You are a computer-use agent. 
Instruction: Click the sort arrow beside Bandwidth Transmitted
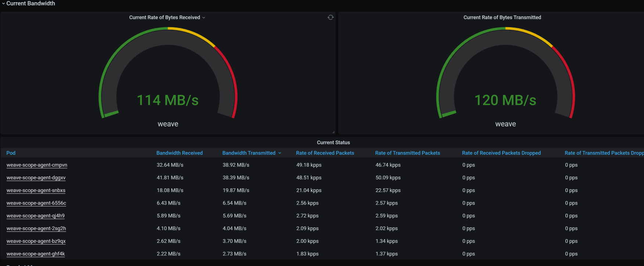click(280, 153)
